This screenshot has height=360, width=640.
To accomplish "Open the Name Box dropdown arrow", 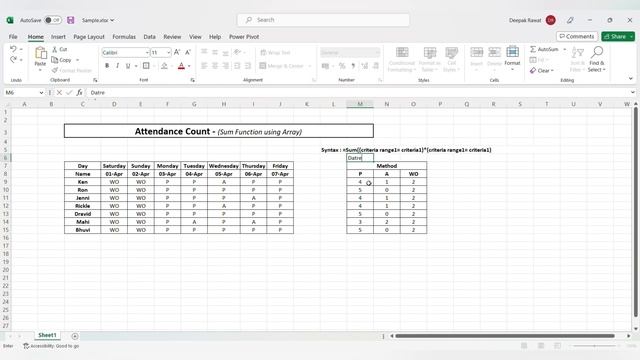I will click(41, 93).
